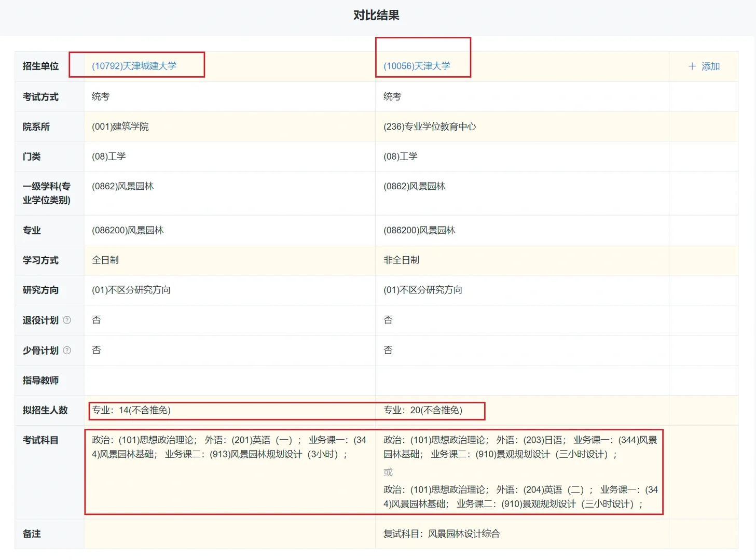The width and height of the screenshot is (756, 560).
Task: Click the (001)建筑学院 department cell
Action: [119, 127]
